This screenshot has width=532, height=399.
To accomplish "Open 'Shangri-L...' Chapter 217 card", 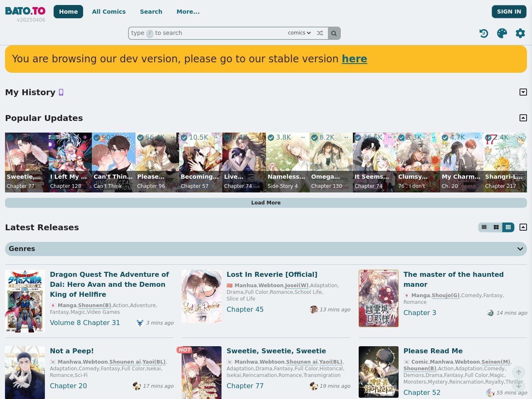I will tap(505, 163).
